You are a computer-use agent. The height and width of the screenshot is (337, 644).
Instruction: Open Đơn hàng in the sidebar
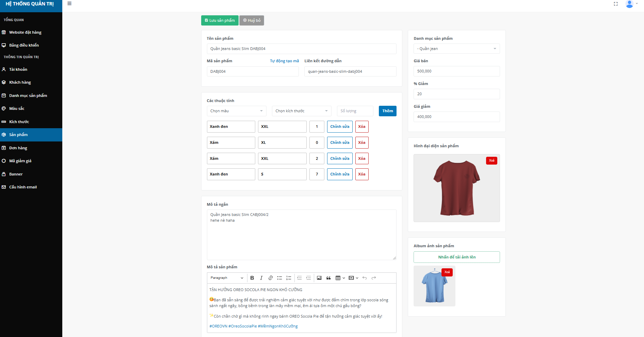click(18, 148)
